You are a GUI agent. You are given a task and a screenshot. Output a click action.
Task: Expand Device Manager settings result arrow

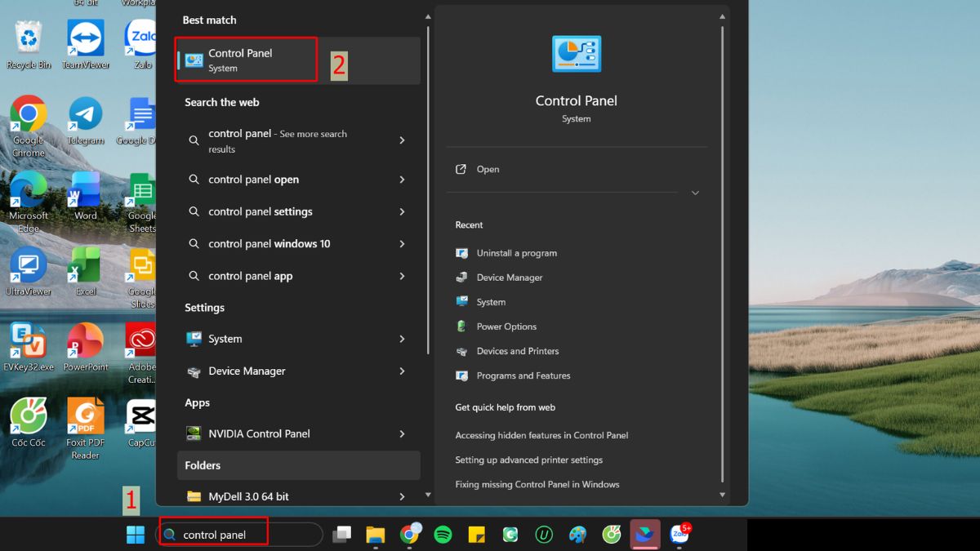coord(402,371)
